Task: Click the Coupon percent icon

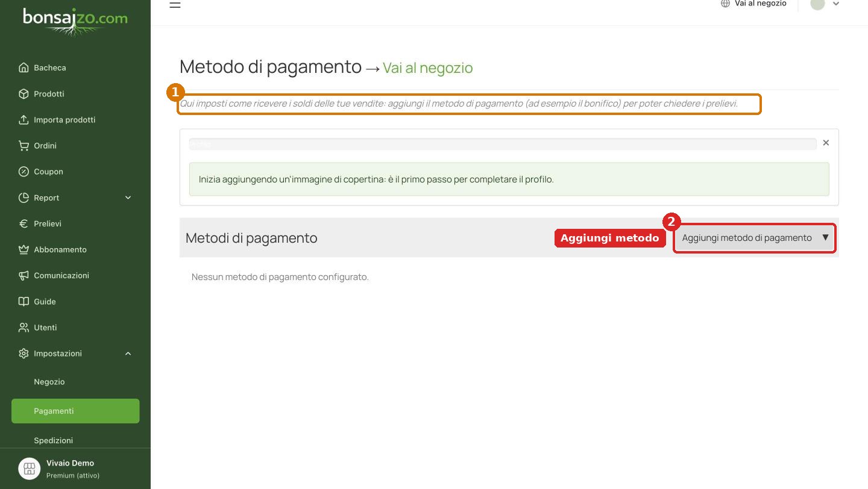Action: pos(24,171)
